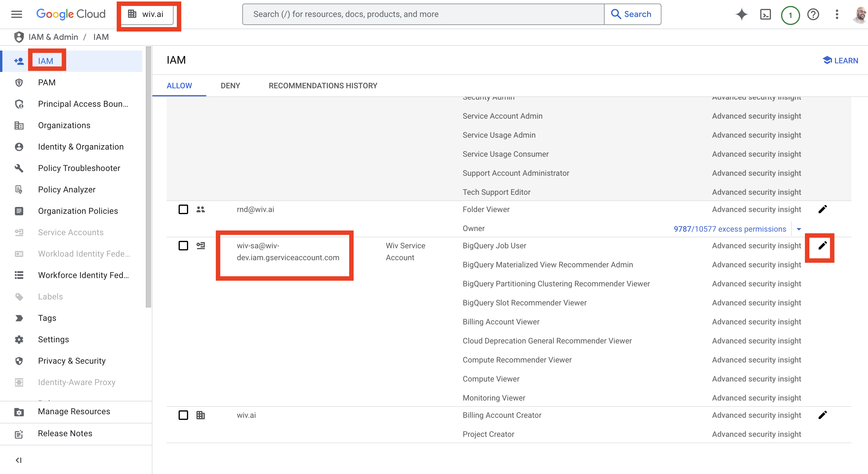Click the help question mark icon

coord(813,14)
